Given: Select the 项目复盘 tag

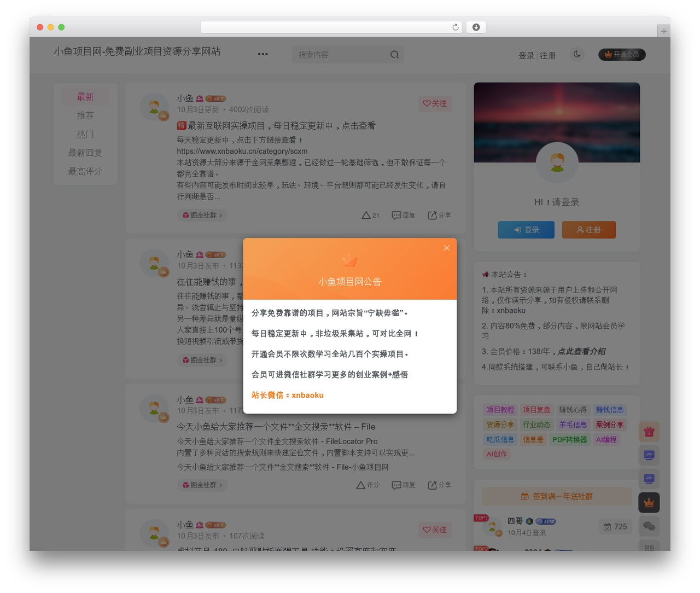Looking at the screenshot, I should [536, 410].
